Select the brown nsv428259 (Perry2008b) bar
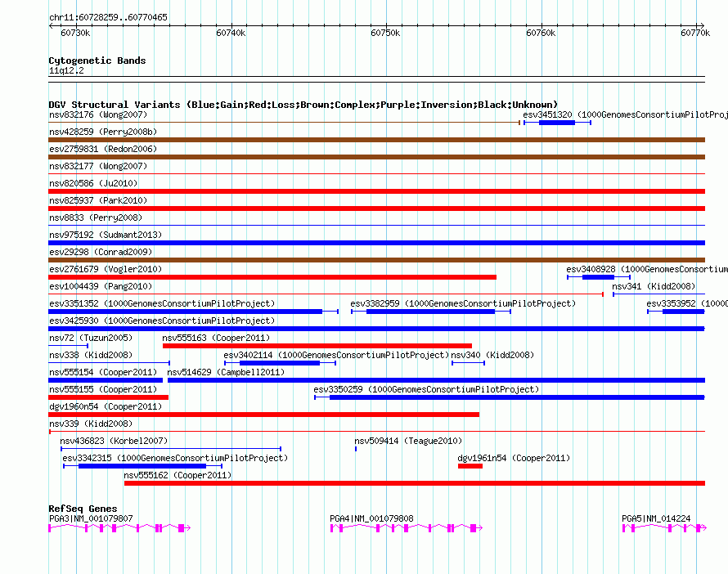728x574 pixels. [x=376, y=140]
